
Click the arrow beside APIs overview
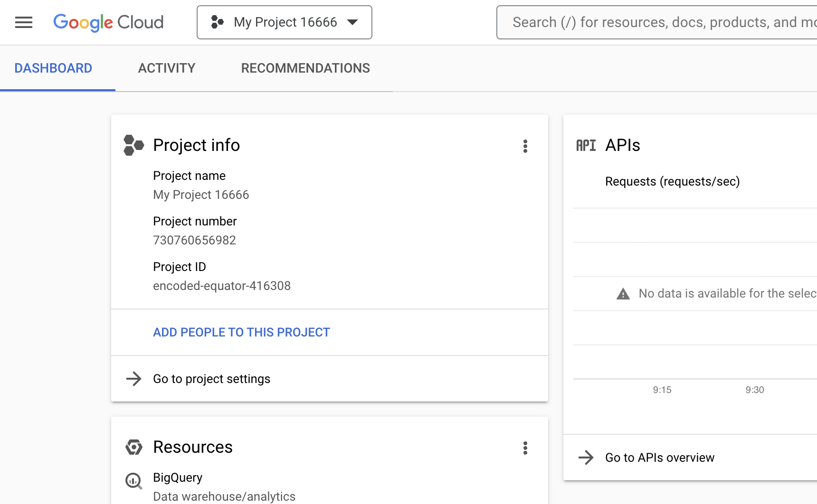[x=586, y=457]
